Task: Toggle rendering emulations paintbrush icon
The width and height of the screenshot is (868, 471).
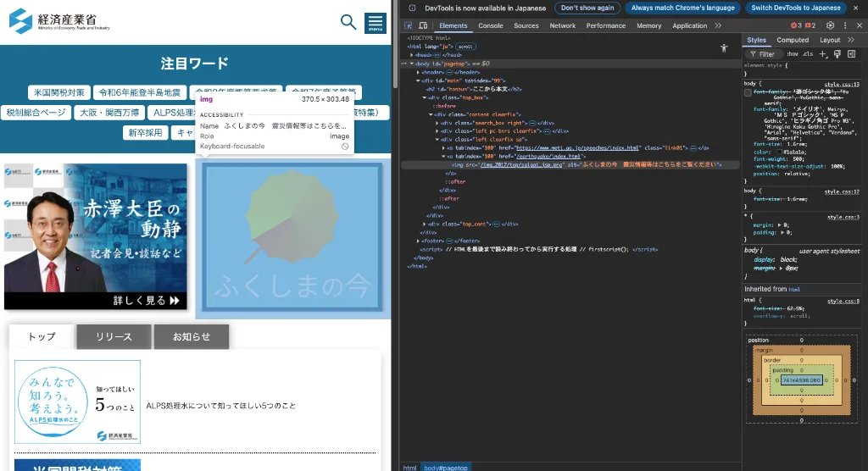Action: pos(837,53)
